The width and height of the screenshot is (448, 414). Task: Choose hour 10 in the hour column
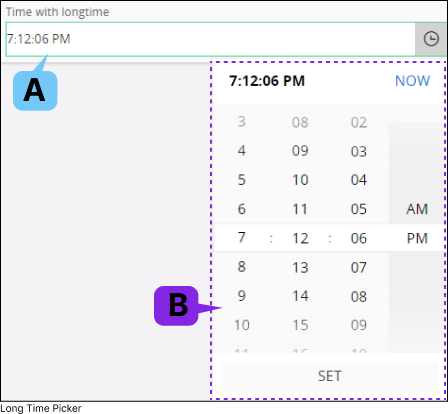click(x=242, y=325)
